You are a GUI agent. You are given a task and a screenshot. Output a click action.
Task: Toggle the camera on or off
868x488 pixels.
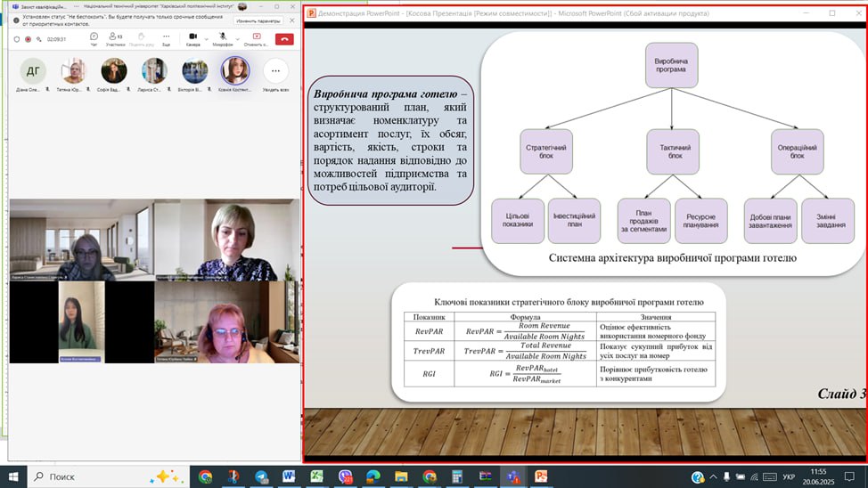click(192, 38)
